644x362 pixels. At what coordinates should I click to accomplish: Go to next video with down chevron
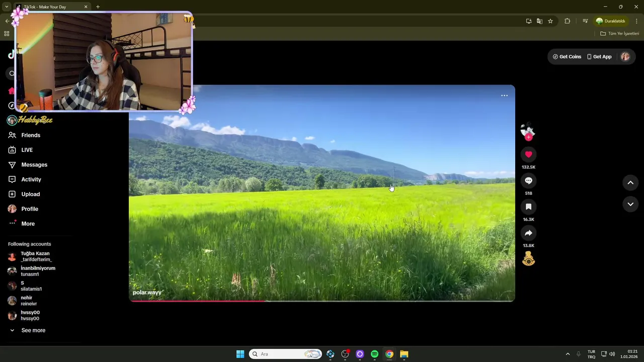[x=630, y=204]
